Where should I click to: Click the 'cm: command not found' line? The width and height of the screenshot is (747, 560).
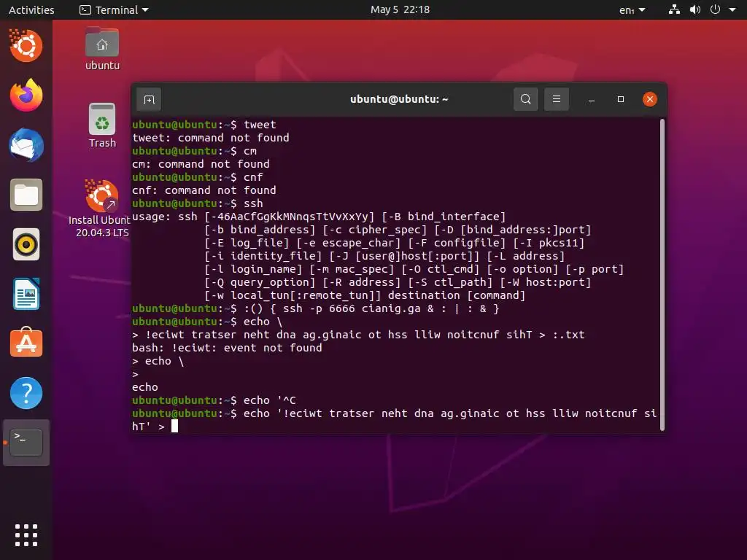pyautogui.click(x=201, y=164)
